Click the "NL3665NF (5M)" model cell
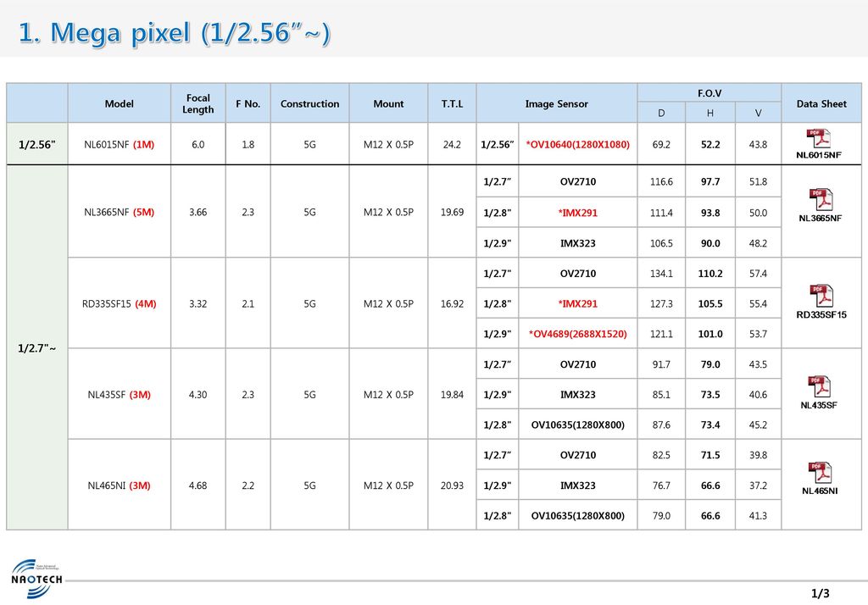Image resolution: width=868 pixels, height=605 pixels. [119, 212]
